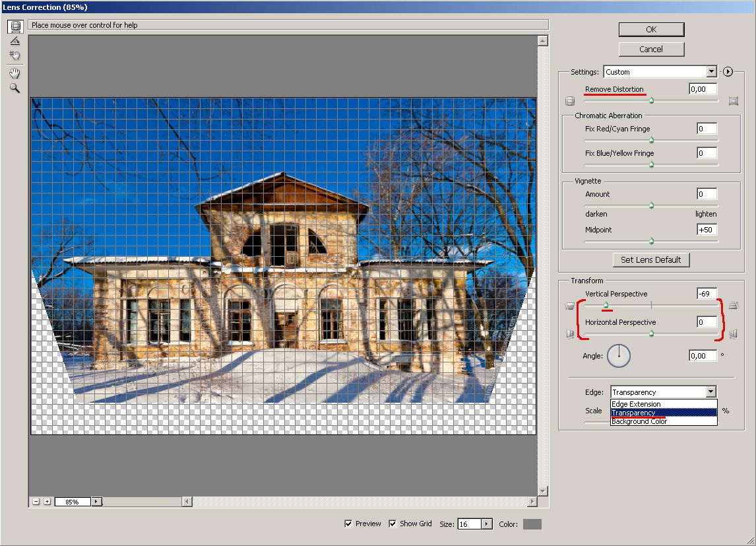Choose Edge Extension from Edge list
This screenshot has width=756, height=546.
(664, 404)
